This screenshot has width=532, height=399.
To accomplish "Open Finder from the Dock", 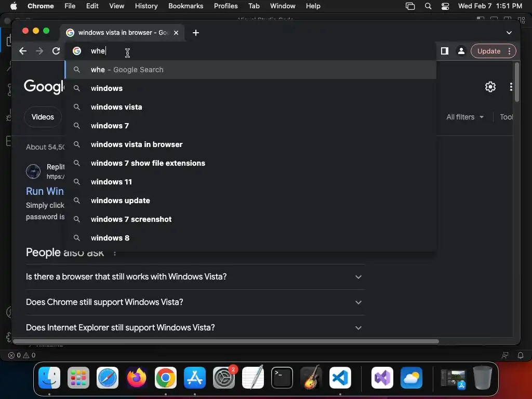I will pos(49,377).
